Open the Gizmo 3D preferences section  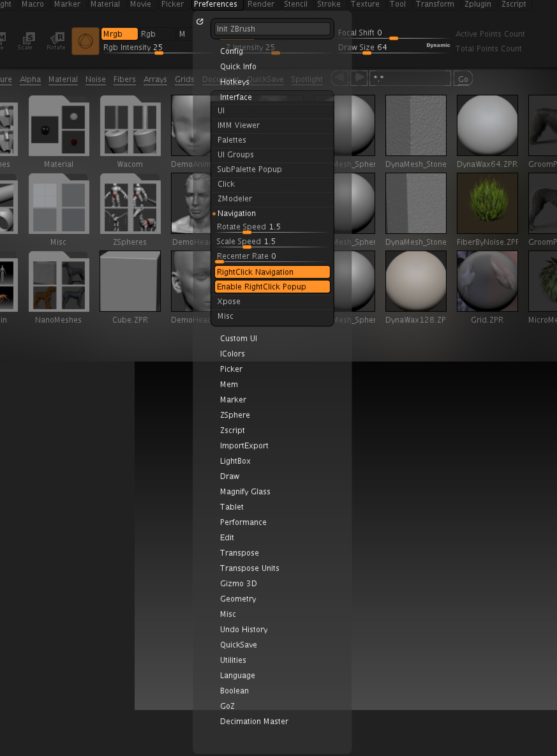pyautogui.click(x=238, y=584)
